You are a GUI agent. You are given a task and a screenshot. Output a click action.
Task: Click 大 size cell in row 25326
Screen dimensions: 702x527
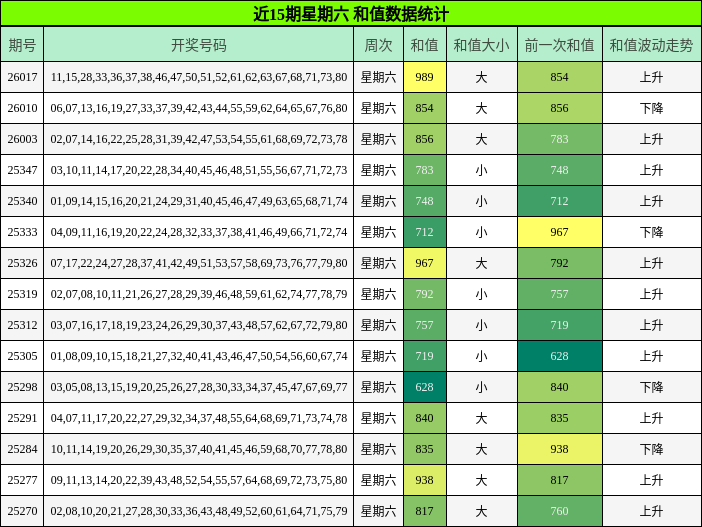[x=481, y=263]
